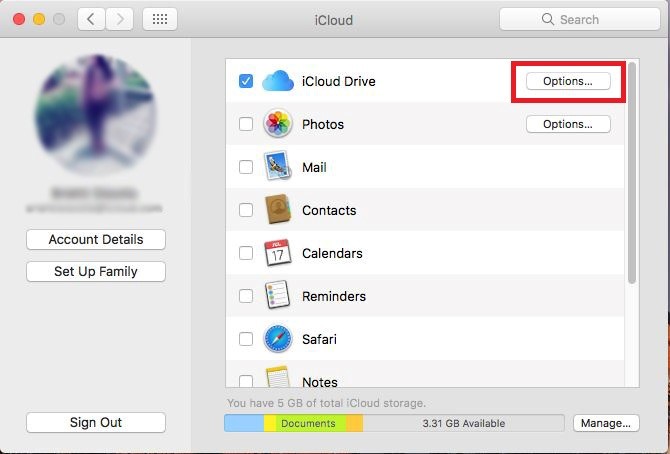The image size is (670, 454).
Task: Click the Search field
Action: tap(580, 19)
